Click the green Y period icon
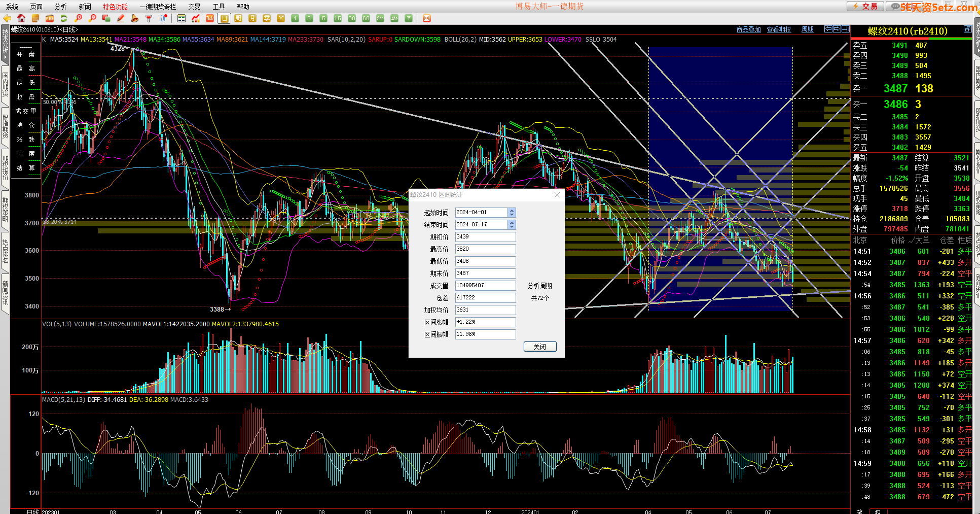Image resolution: width=980 pixels, height=514 pixels. 409,18
